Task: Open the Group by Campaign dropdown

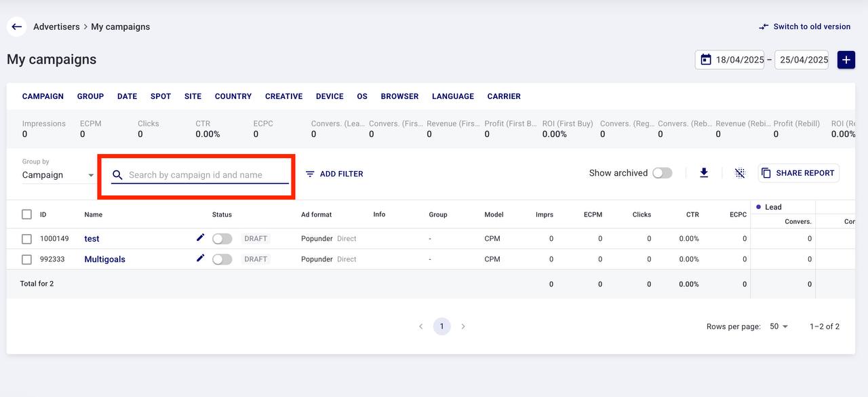Action: (58, 175)
